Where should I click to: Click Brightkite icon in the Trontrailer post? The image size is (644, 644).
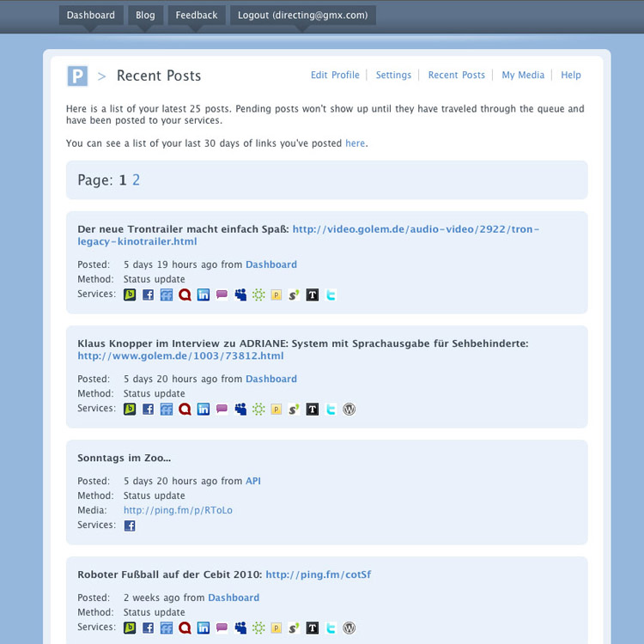pos(130,295)
